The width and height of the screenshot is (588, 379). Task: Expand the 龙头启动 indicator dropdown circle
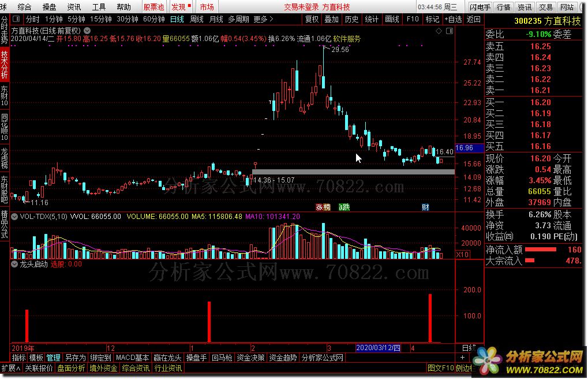(x=14, y=264)
